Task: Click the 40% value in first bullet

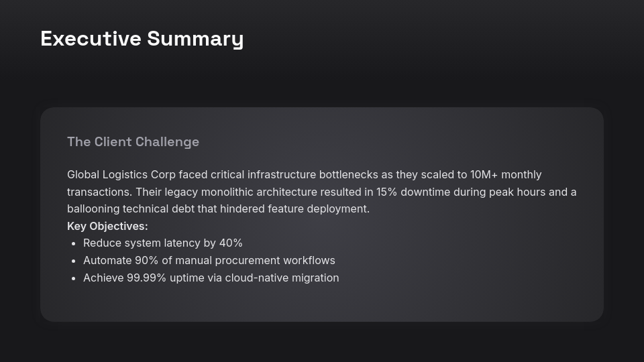Action: tap(231, 243)
